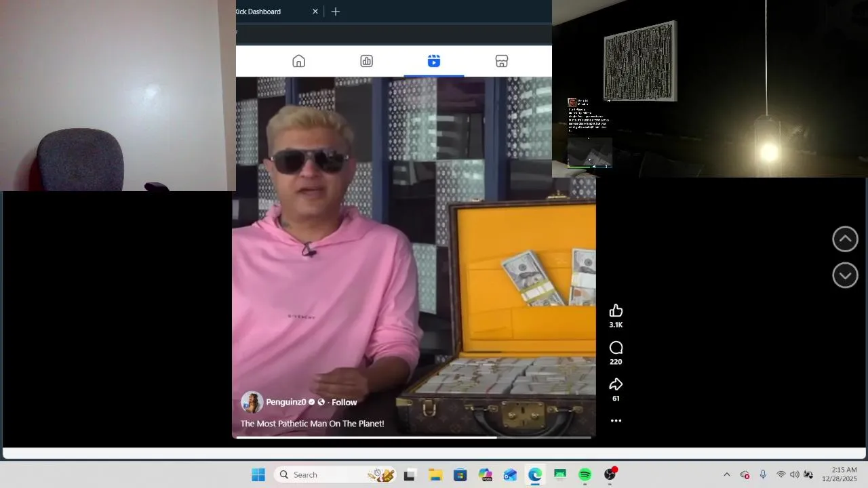Seek along the video progress bar
The width and height of the screenshot is (868, 488).
tap(414, 437)
